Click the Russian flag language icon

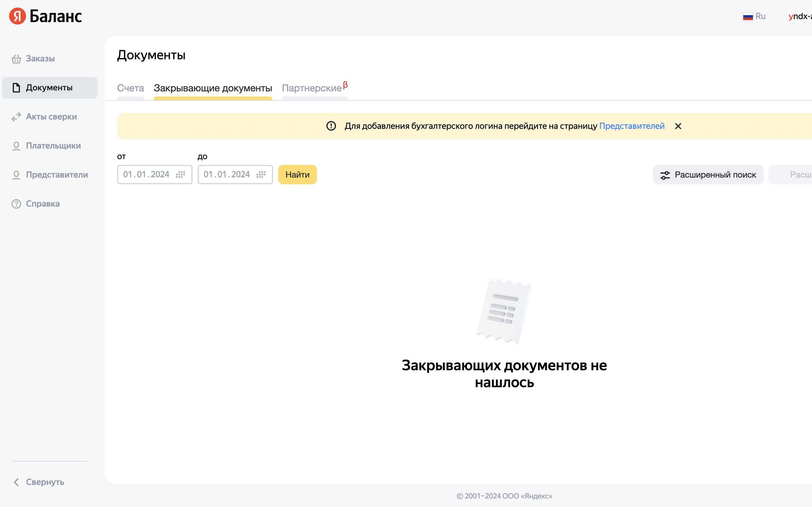coord(748,16)
